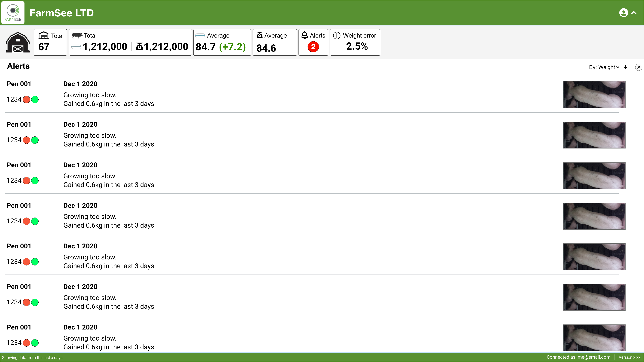Open pig thumbnail of fifth alert row
This screenshot has height=362, width=644.
point(594,257)
